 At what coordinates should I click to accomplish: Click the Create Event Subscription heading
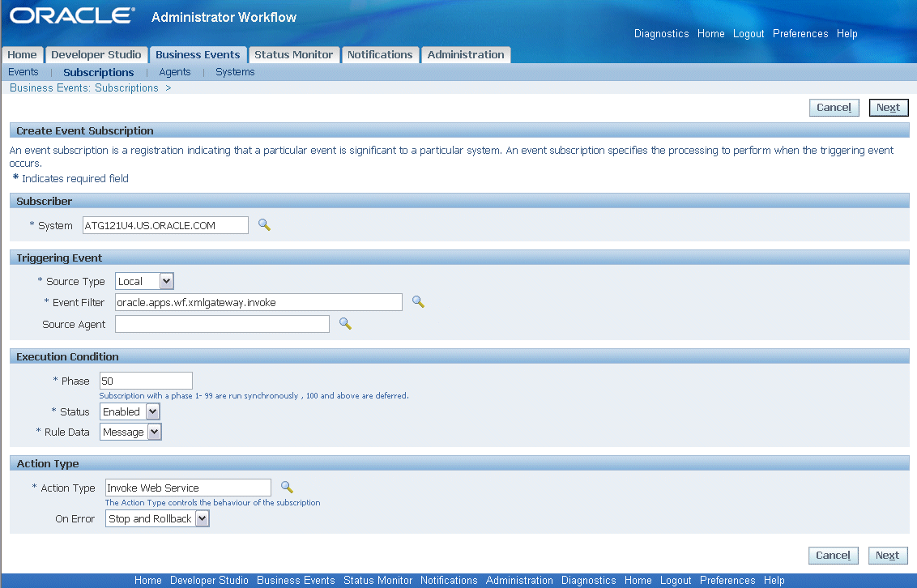pos(85,131)
